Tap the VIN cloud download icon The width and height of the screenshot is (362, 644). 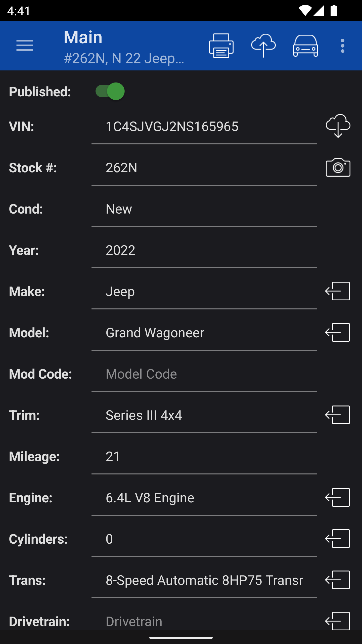click(338, 126)
